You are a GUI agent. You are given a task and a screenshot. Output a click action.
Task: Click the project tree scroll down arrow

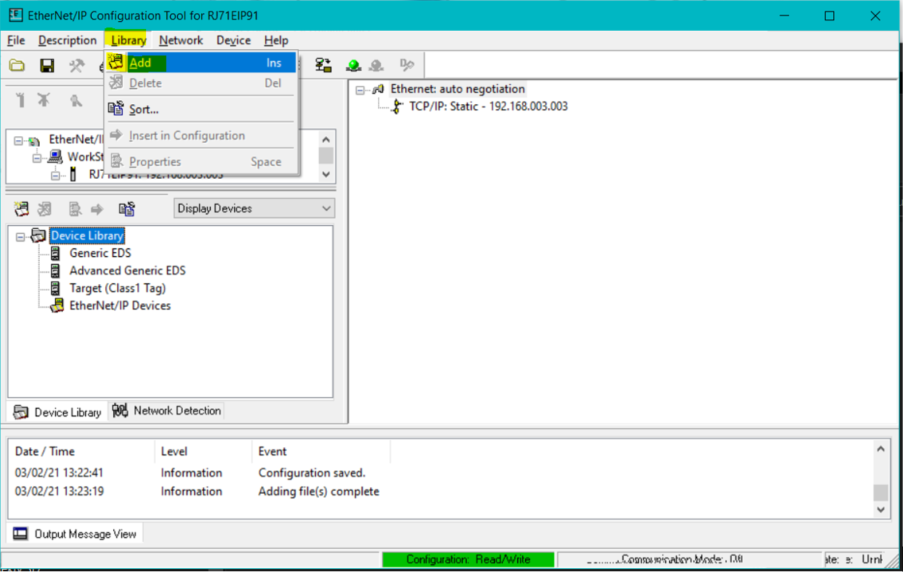(x=326, y=174)
